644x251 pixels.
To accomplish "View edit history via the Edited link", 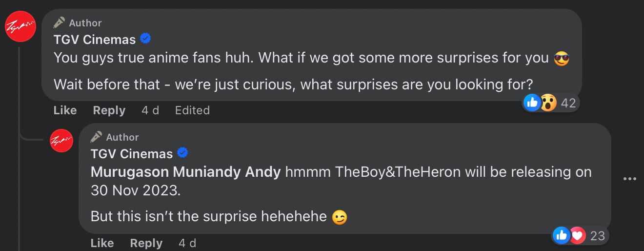I will click(x=192, y=110).
